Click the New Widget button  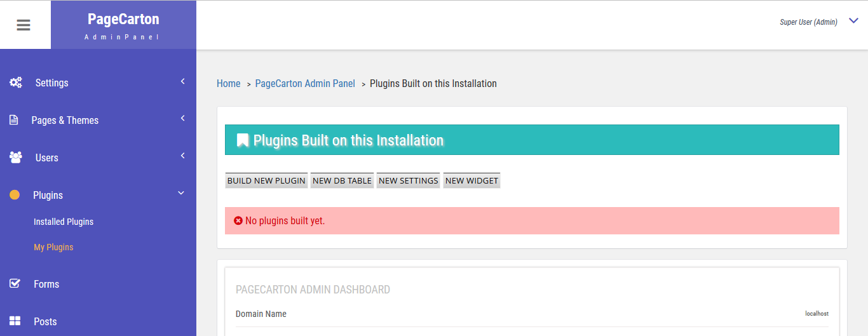click(x=472, y=180)
